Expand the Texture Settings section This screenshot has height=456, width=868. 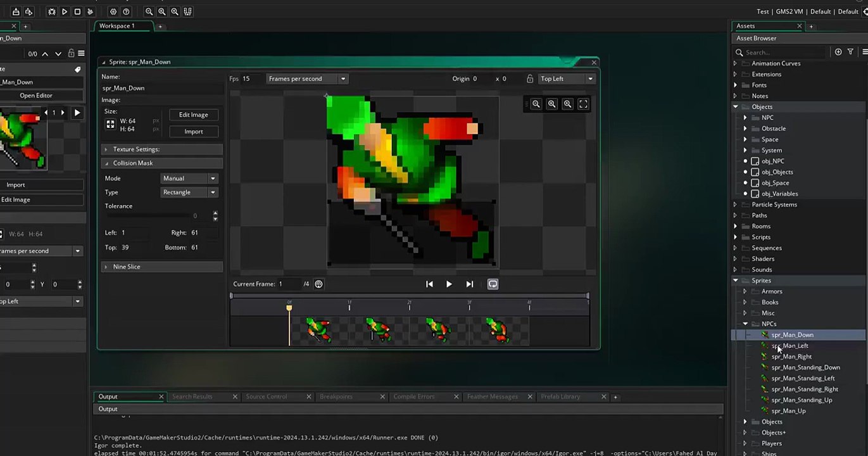point(162,149)
